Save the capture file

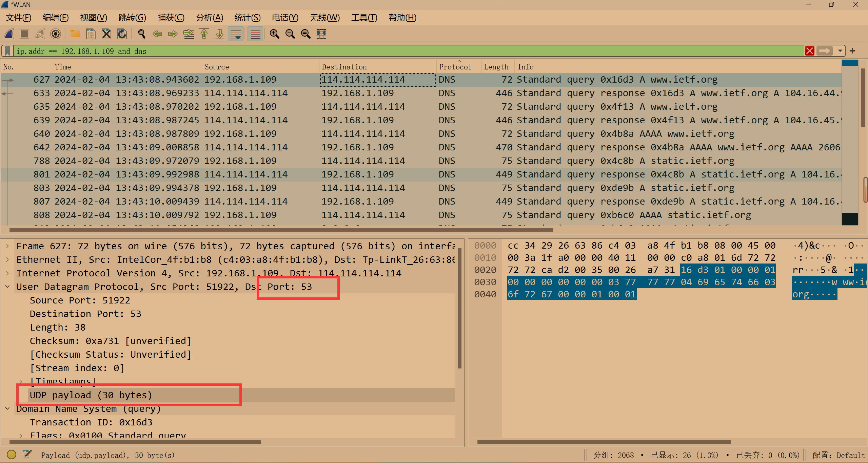[x=91, y=34]
